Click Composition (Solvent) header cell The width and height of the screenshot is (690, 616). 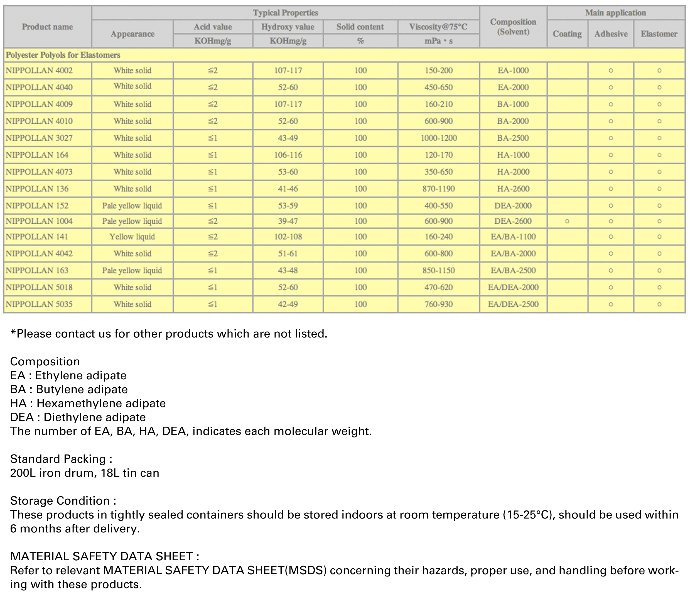coord(513,27)
